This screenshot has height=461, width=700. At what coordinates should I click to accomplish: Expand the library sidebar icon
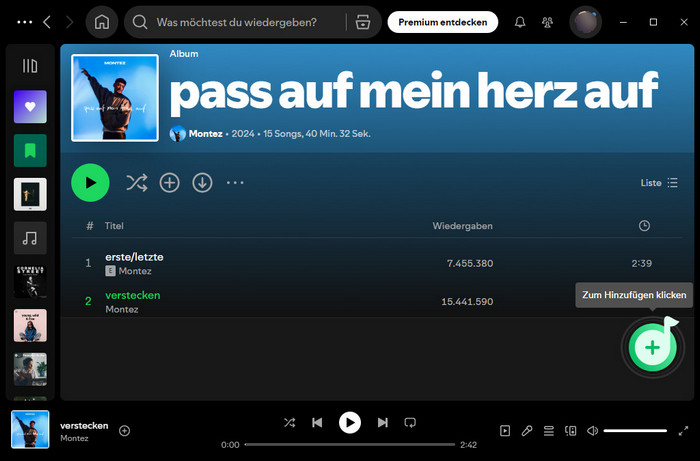pos(30,66)
